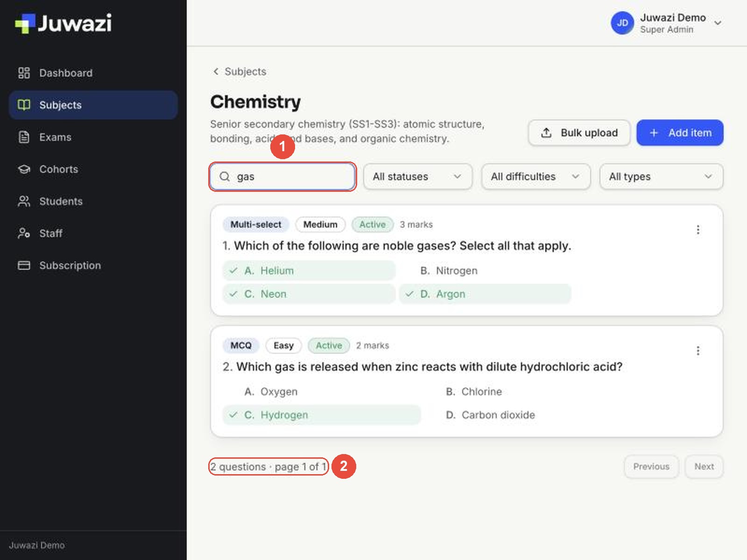Go to Exams in the sidebar

(93, 137)
